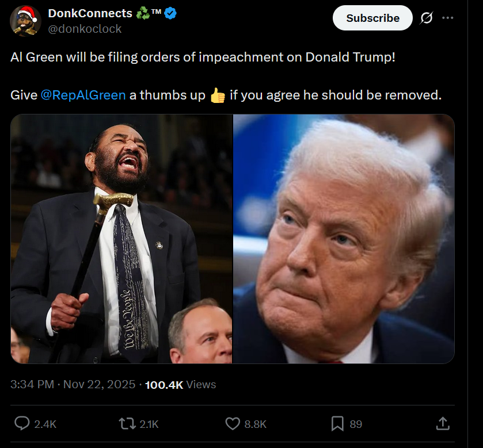Viewport: 483px width, 448px height.
Task: Click the 2.1K reposts count
Action: coord(149,424)
